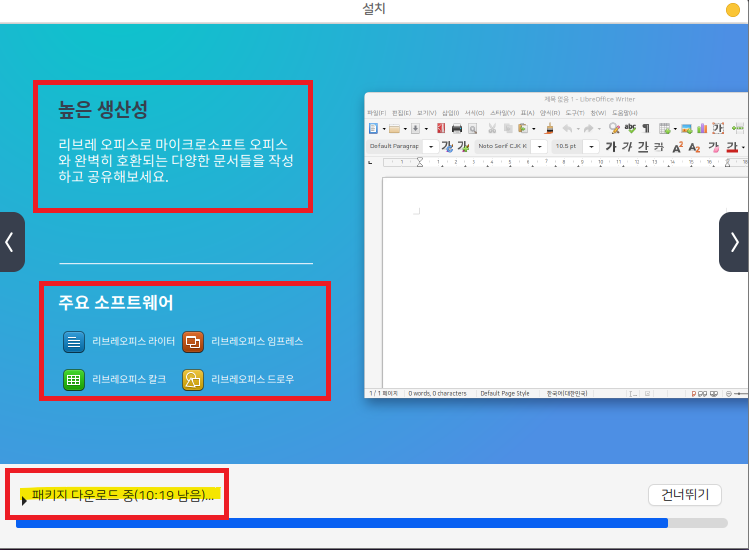Image resolution: width=749 pixels, height=550 pixels.
Task: Click Undo arrow in Writer preview
Action: pos(567,129)
